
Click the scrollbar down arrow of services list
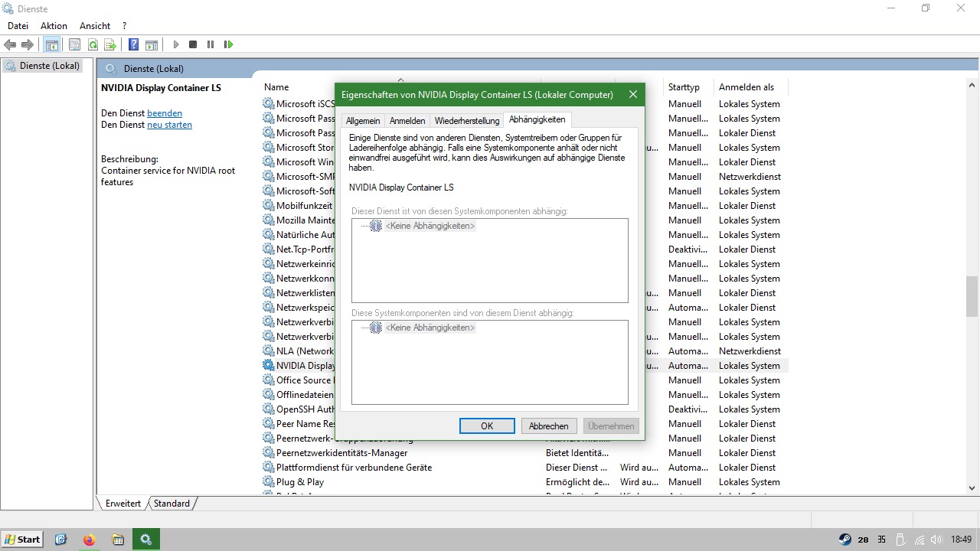point(972,487)
